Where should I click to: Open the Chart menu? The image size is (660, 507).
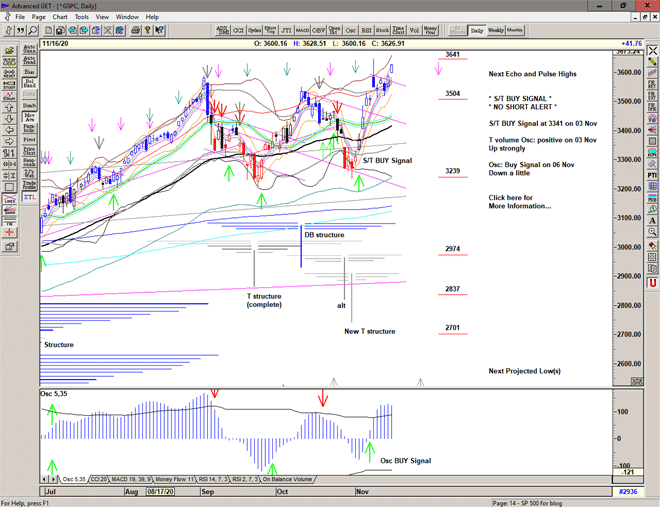click(60, 17)
